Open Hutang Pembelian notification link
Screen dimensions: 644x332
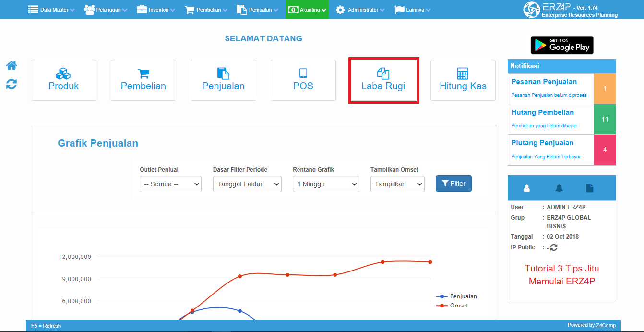(542, 112)
